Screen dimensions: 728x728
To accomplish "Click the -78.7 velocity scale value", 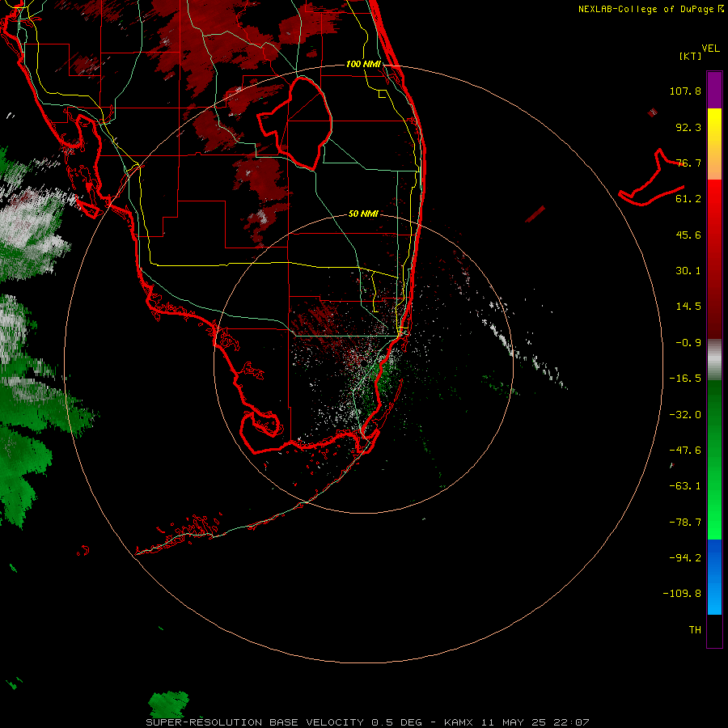I will pyautogui.click(x=685, y=523).
